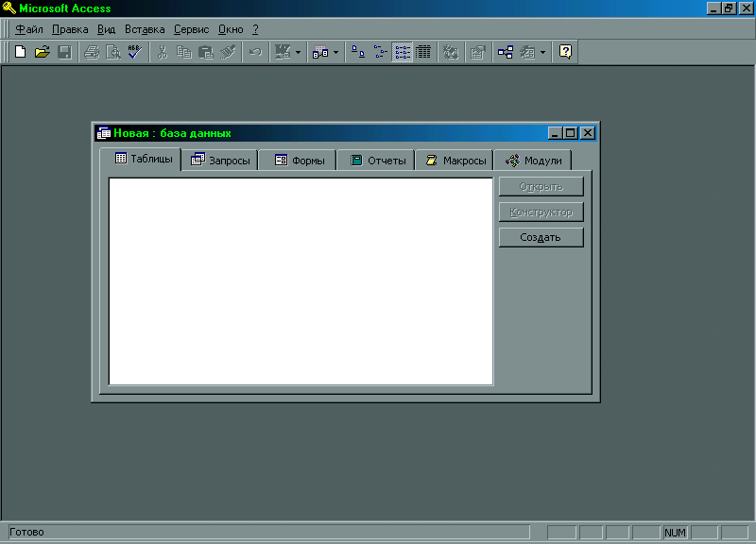
Task: Open the Окно menu
Action: click(x=231, y=29)
